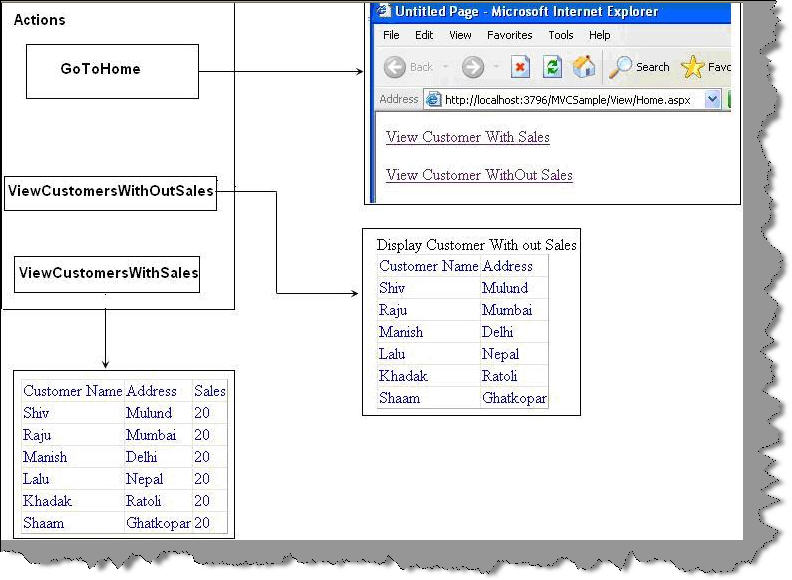This screenshot has height=580, width=792.
Task: Click 'Lalu' in the sales table
Action: pyautogui.click(x=36, y=479)
